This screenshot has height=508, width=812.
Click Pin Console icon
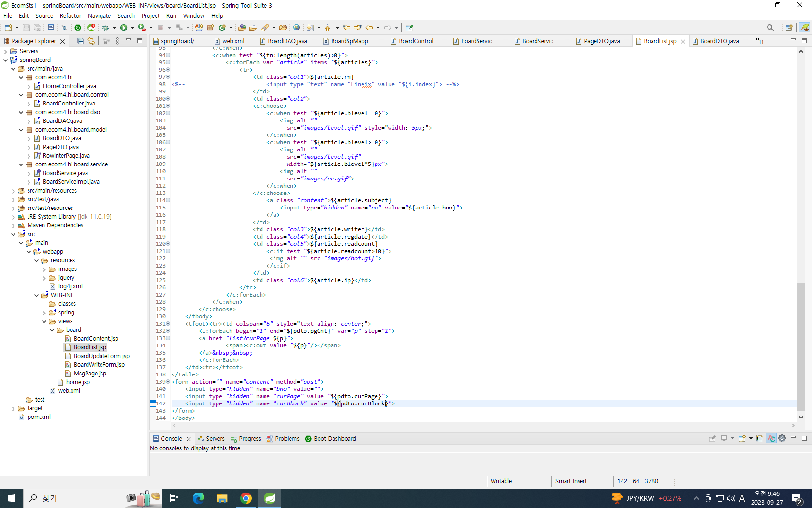point(712,438)
